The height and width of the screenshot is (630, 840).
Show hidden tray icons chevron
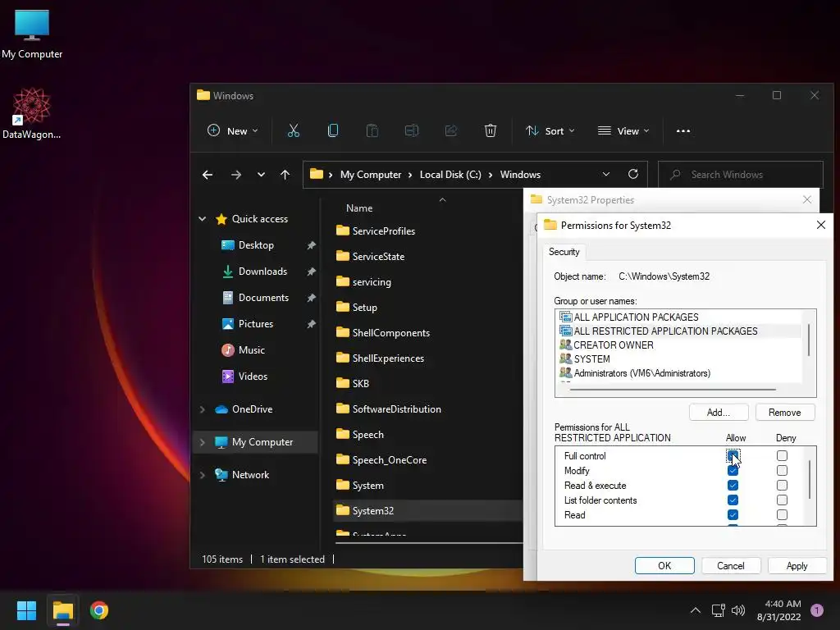[696, 610]
